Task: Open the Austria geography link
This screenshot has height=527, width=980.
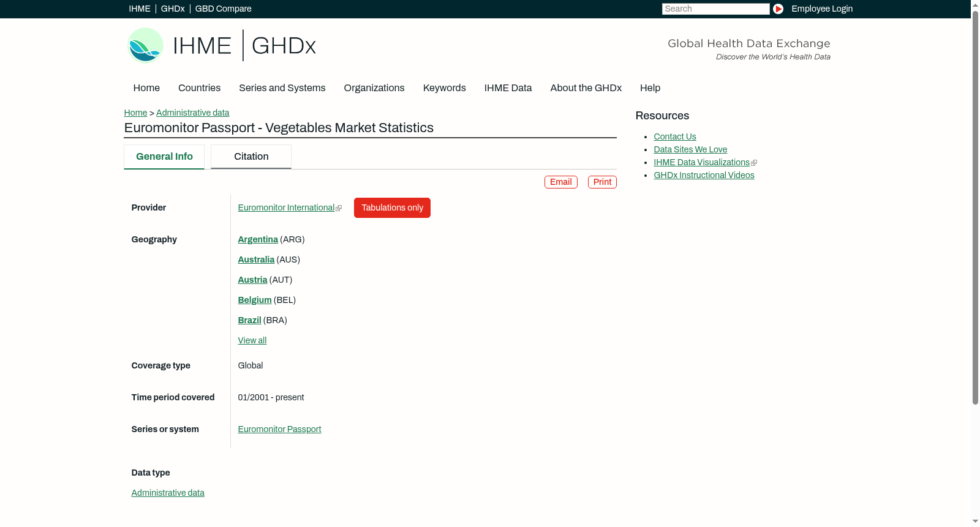Action: [252, 280]
